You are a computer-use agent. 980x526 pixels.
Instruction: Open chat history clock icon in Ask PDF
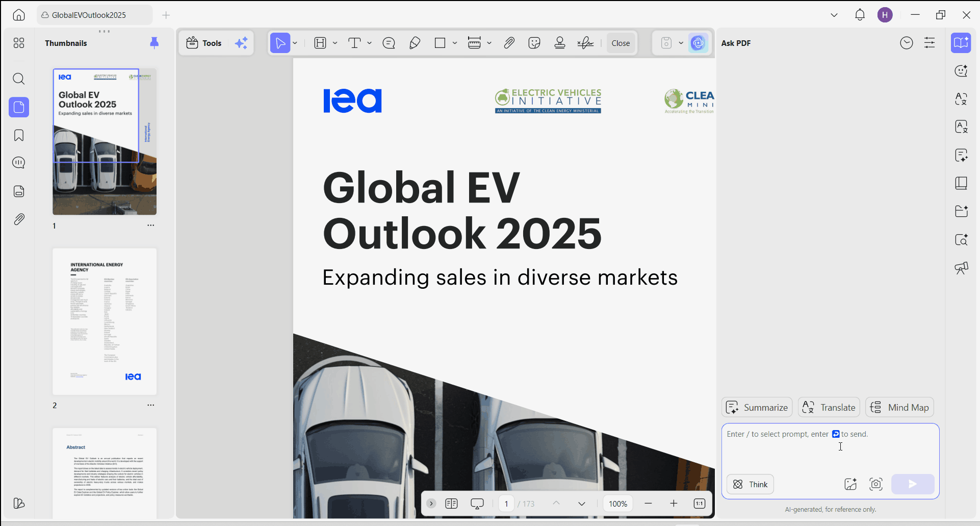(907, 43)
